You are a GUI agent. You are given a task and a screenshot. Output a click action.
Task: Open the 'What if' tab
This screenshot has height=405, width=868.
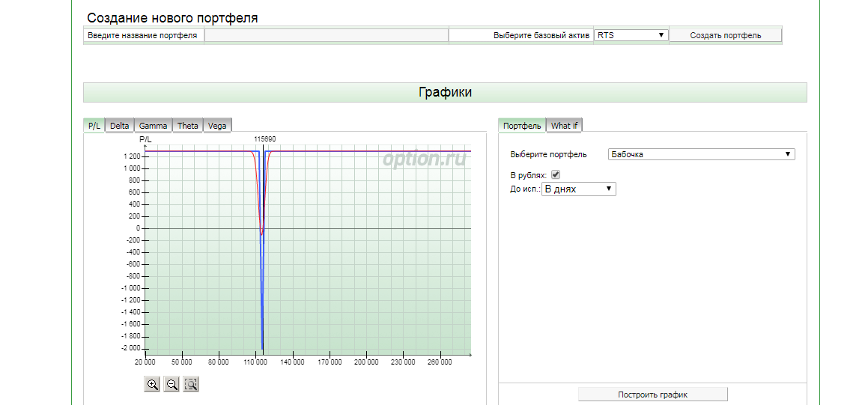tap(564, 126)
